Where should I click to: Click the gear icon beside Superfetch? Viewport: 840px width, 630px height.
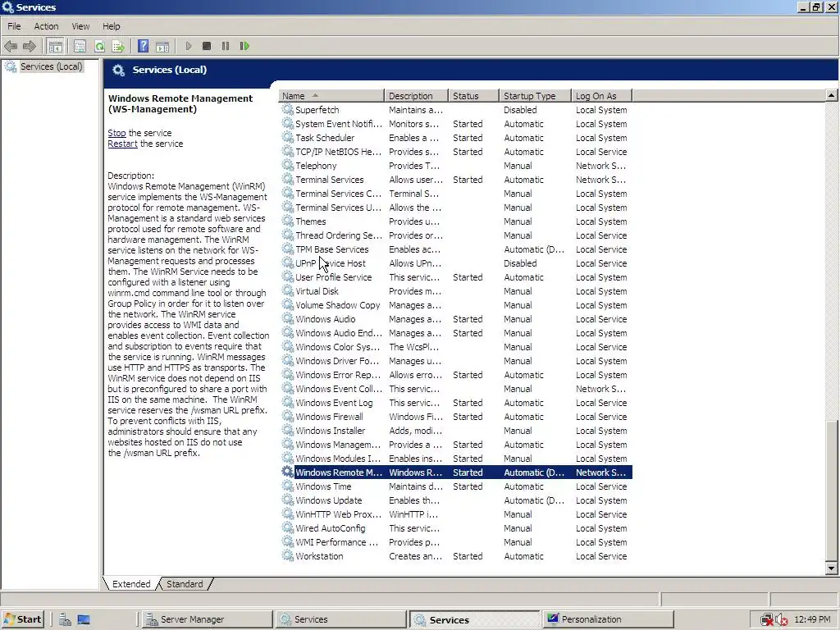[x=288, y=110]
